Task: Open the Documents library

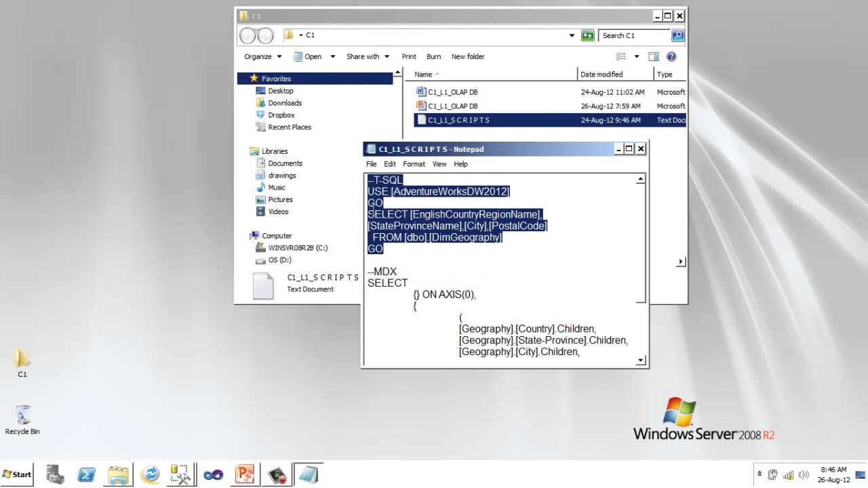Action: pyautogui.click(x=285, y=163)
